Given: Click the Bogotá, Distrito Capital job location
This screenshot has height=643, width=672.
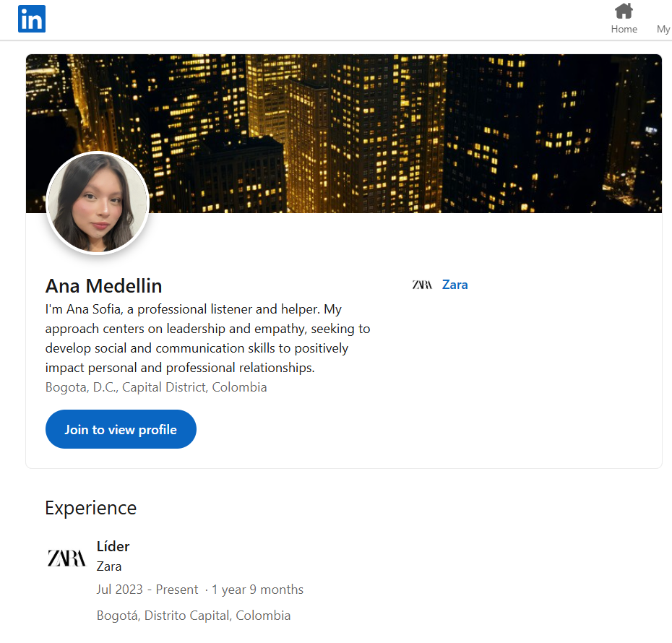Looking at the screenshot, I should click(193, 616).
